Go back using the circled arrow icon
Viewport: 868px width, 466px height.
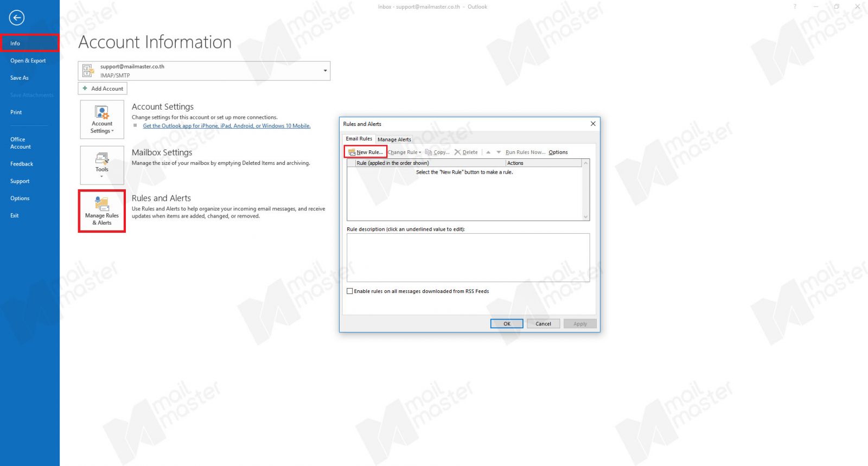pyautogui.click(x=17, y=18)
